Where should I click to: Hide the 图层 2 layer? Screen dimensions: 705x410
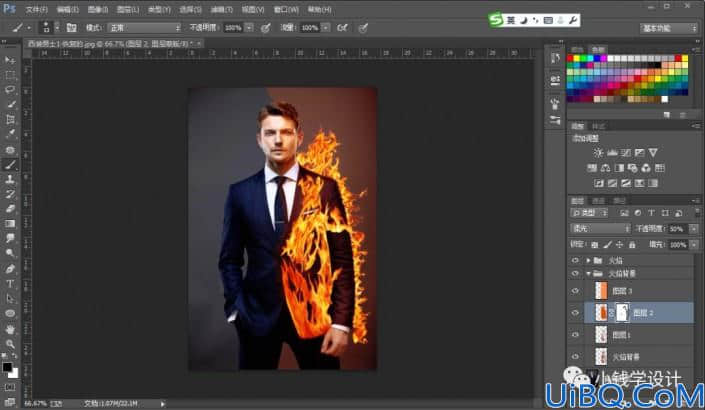[x=575, y=313]
